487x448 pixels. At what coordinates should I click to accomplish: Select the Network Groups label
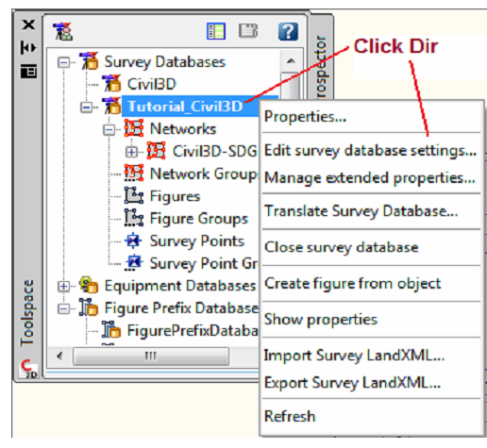[x=204, y=174]
